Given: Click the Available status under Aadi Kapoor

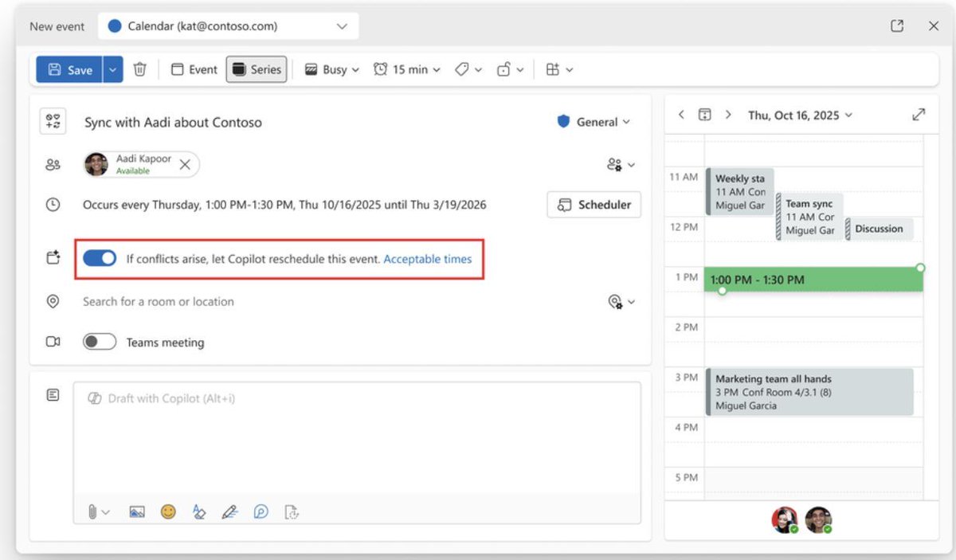Looking at the screenshot, I should click(x=132, y=171).
